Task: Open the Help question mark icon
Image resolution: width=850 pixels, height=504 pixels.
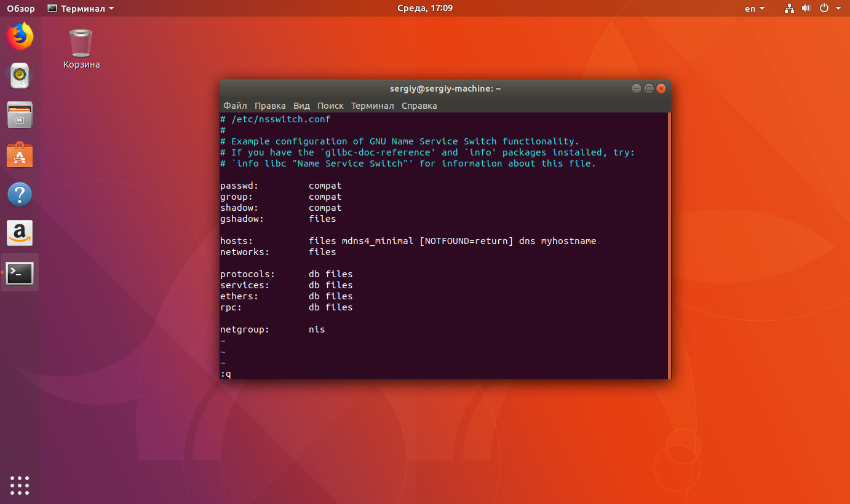Action: tap(20, 194)
